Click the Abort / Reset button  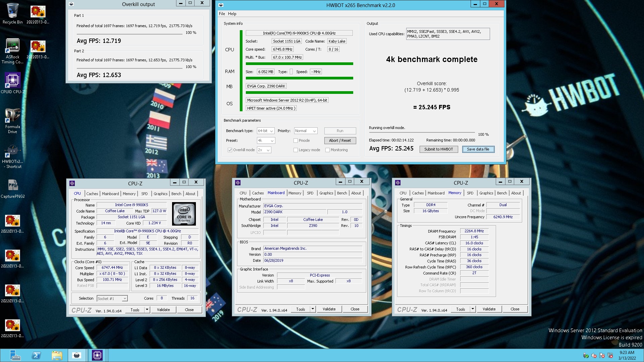[340, 140]
